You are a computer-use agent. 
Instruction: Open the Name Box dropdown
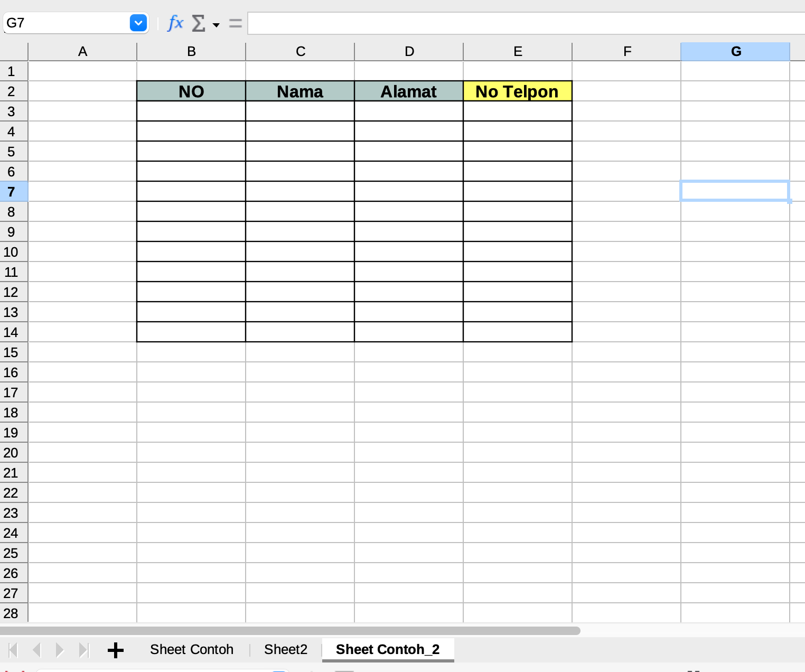point(138,23)
